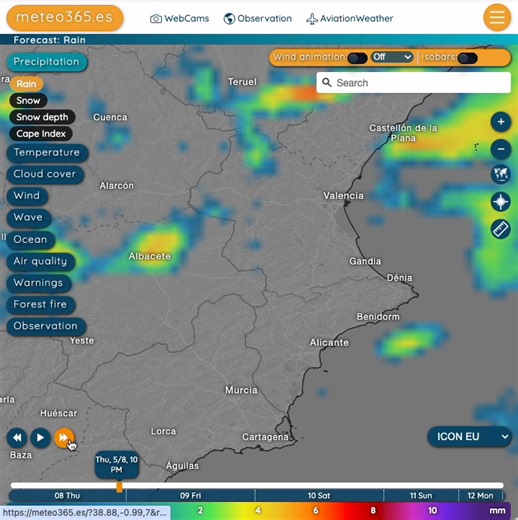Jump to 09 Fri on timeline
Screen dimensions: 518x520
[190, 496]
